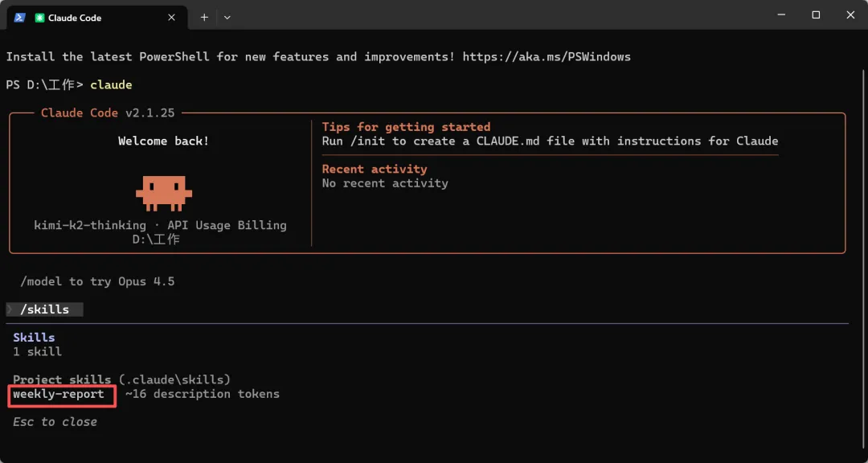Close the terminal window
This screenshot has height=463, width=868.
tap(851, 14)
